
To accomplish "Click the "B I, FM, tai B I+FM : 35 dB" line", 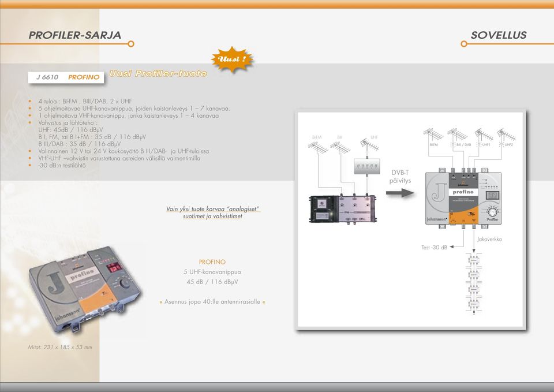I will click(x=92, y=137).
